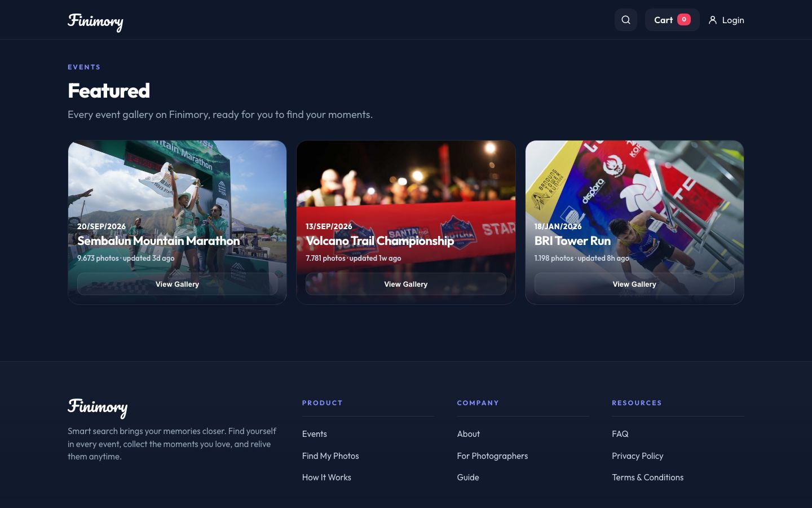Open the About footer link
Image resolution: width=812 pixels, height=508 pixels.
(469, 434)
